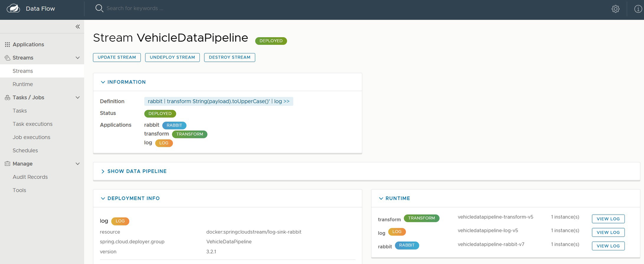View log for transform application

pos(608,219)
